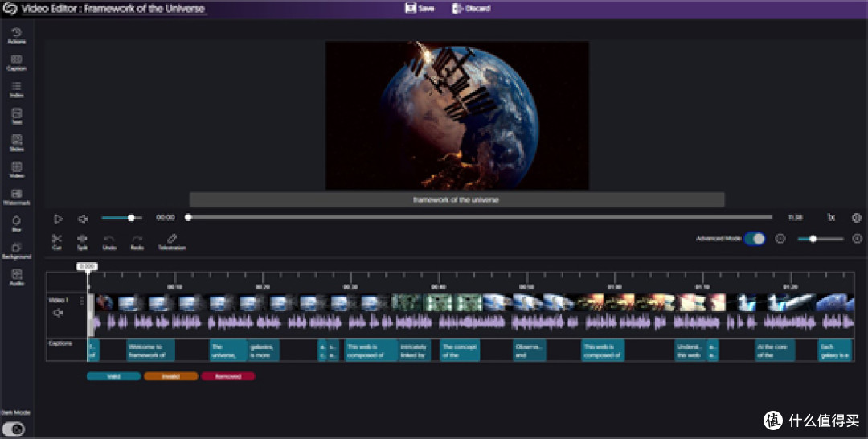The width and height of the screenshot is (868, 439).
Task: Select the 'Underst... this web' caption block
Action: 691,351
